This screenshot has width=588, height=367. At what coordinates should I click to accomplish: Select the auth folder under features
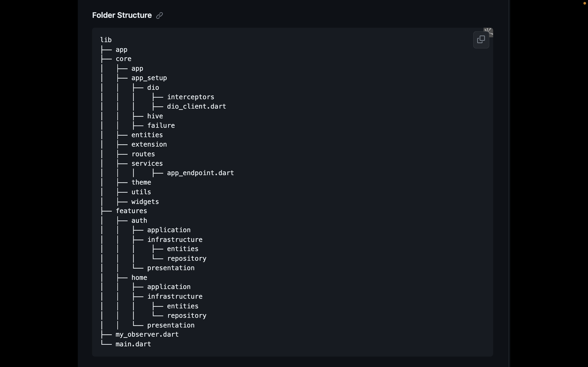tap(139, 220)
